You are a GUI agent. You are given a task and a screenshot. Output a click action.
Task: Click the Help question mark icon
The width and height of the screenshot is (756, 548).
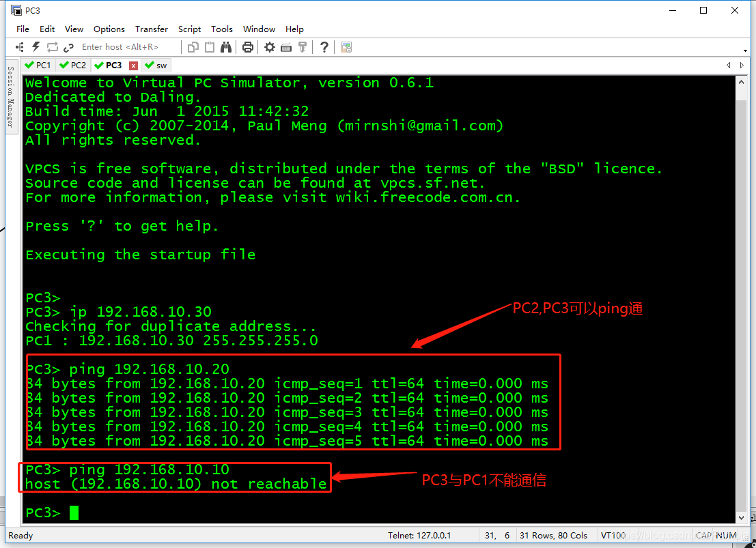point(324,47)
